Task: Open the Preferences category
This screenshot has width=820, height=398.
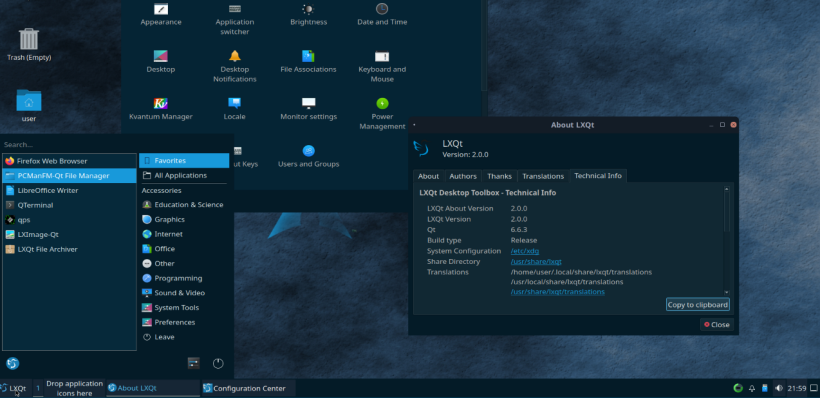Action: coord(184,322)
